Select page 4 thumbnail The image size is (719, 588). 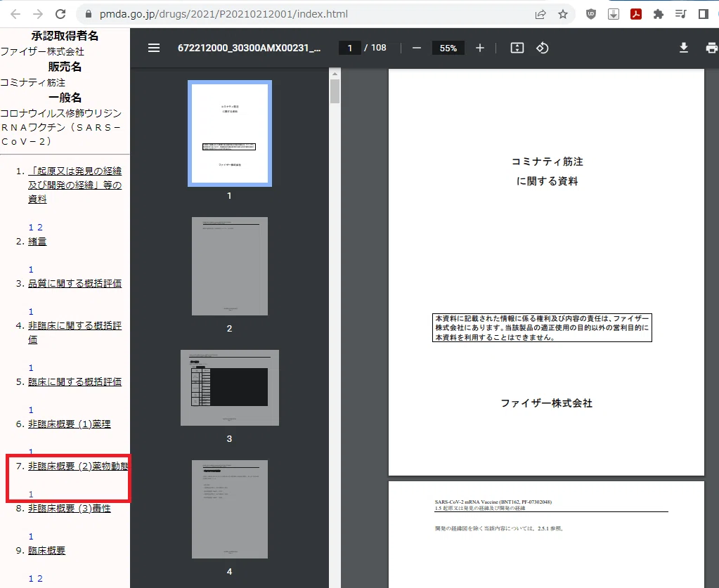point(230,509)
